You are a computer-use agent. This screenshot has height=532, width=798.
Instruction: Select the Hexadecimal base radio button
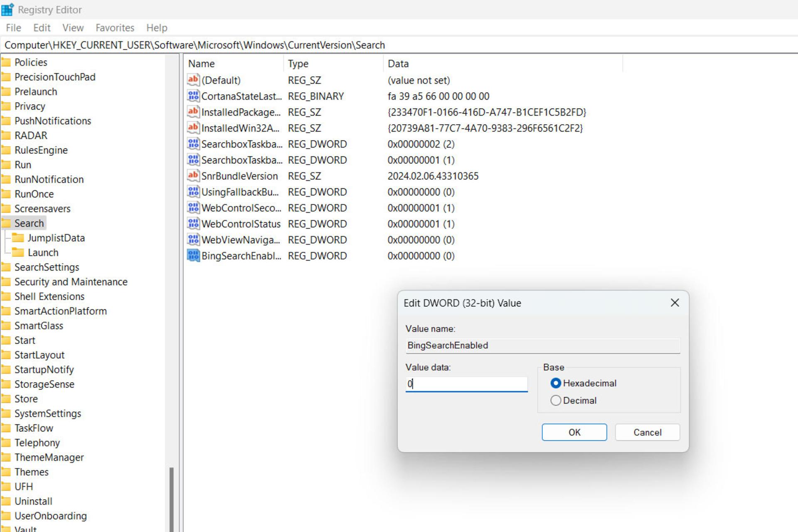556,383
